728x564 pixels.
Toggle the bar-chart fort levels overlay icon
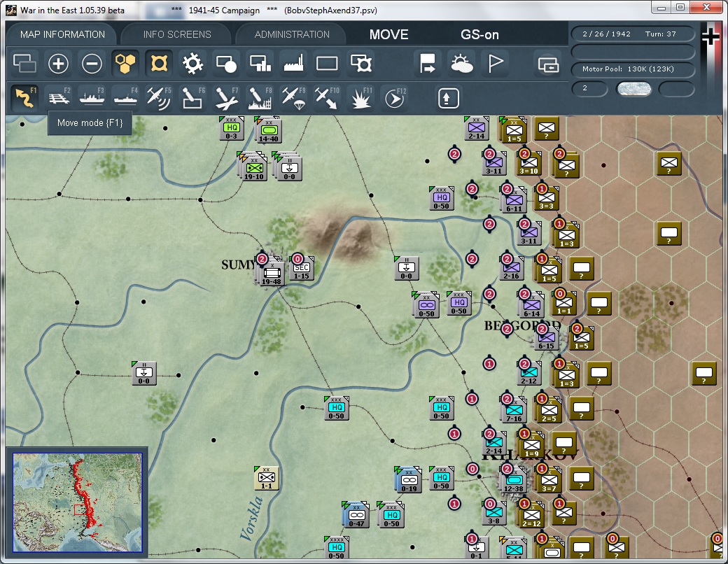coord(260,64)
